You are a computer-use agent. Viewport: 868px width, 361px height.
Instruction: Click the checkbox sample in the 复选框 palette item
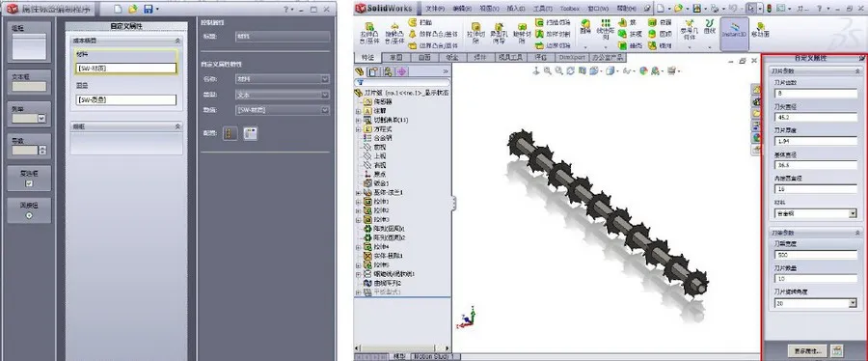[x=29, y=183]
